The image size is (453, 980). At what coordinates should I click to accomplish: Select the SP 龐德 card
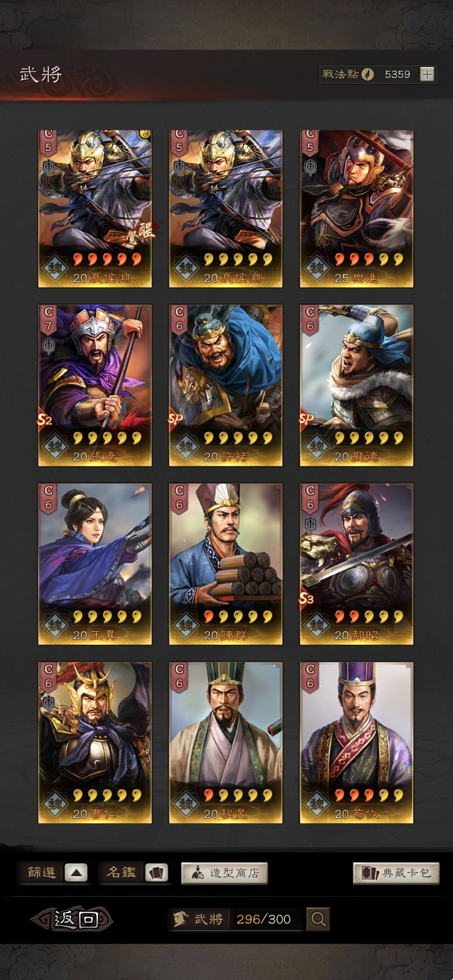356,385
